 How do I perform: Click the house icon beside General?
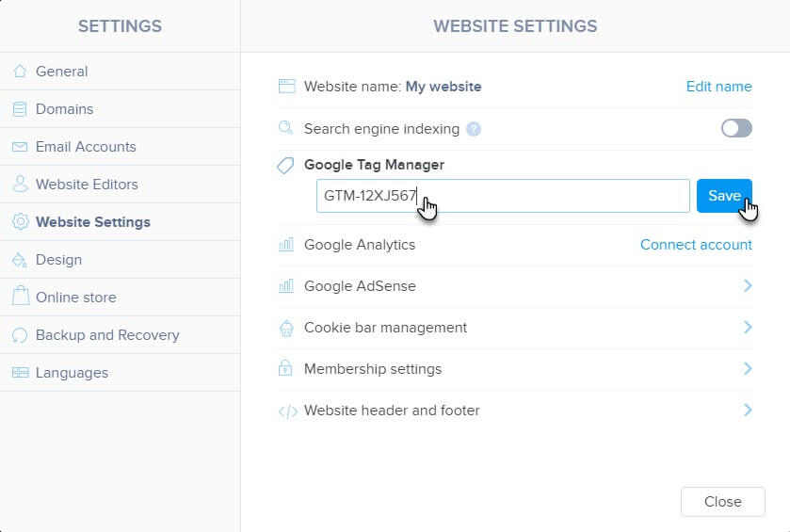[x=20, y=71]
